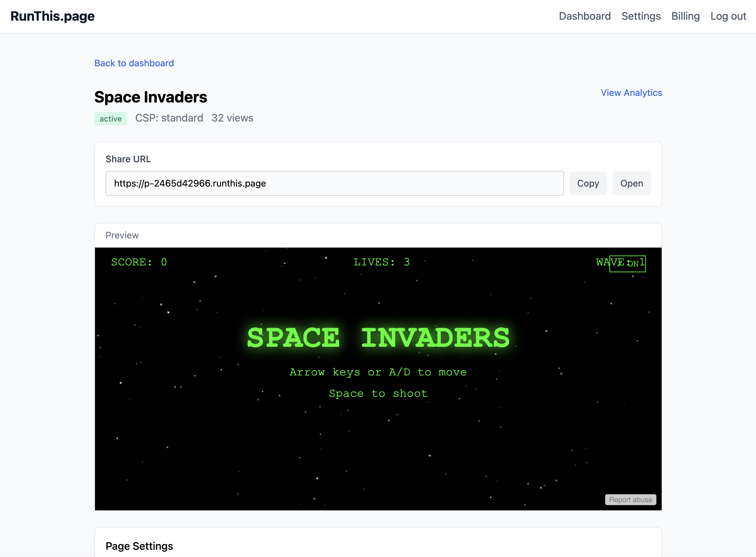This screenshot has width=756, height=557.
Task: Click the green active status badge
Action: [110, 119]
